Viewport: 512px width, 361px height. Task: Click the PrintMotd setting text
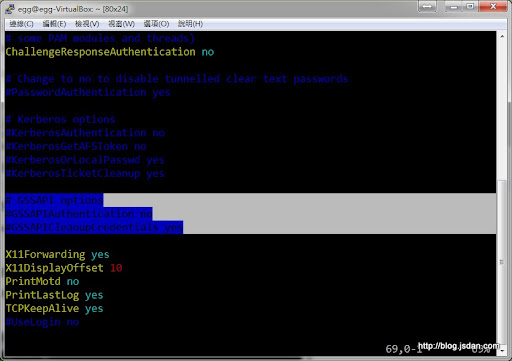coord(33,281)
